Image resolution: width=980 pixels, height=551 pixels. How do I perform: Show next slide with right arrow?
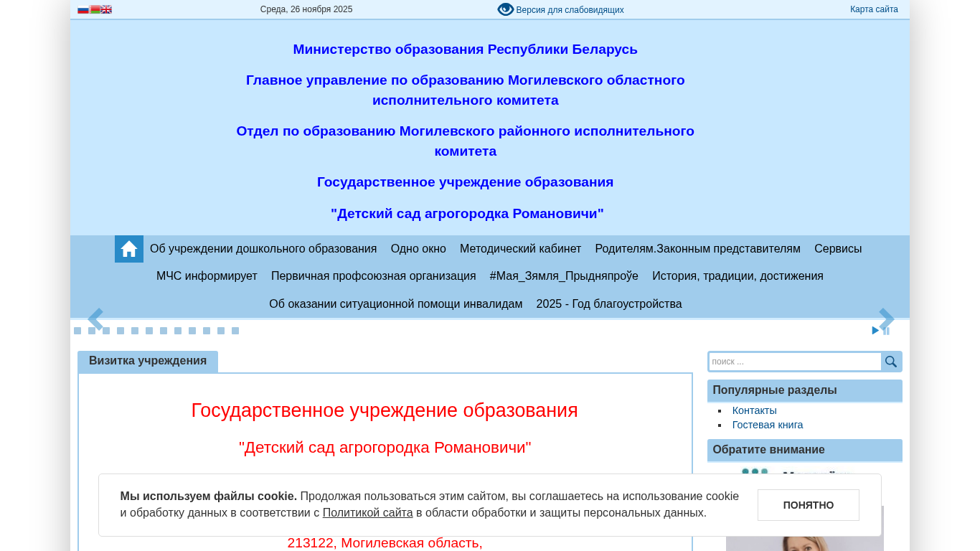[887, 319]
